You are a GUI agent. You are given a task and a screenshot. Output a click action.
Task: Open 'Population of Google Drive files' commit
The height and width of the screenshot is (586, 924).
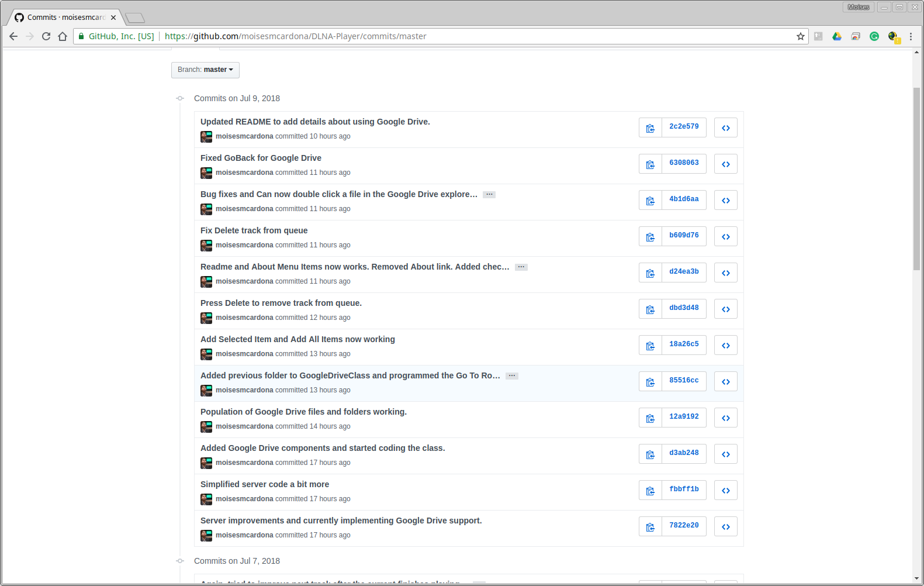click(x=303, y=412)
